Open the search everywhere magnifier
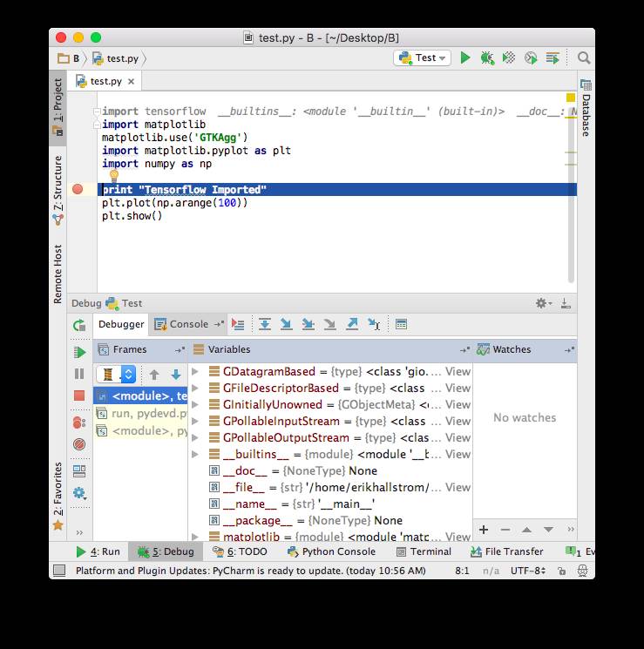644x649 pixels. pos(584,58)
